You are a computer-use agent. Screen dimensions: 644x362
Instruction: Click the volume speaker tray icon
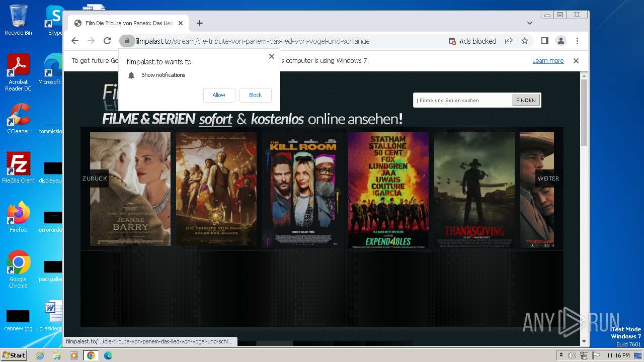coord(572,355)
